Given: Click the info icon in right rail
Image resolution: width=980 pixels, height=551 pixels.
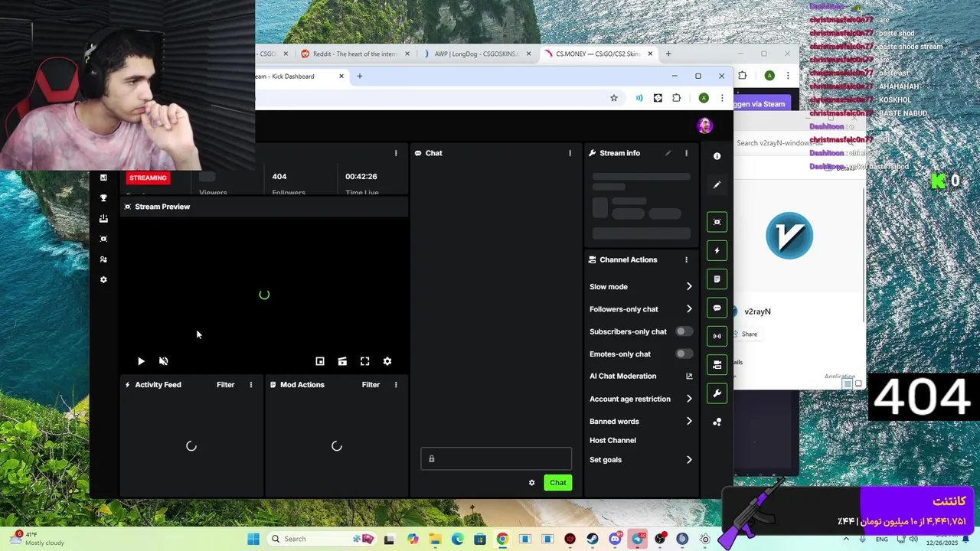Looking at the screenshot, I should click(x=717, y=156).
